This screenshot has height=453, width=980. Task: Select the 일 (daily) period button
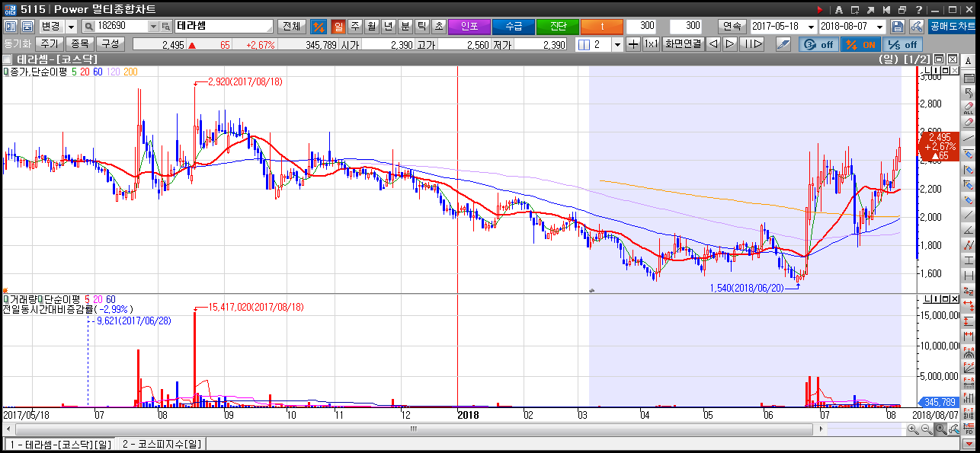[x=338, y=26]
